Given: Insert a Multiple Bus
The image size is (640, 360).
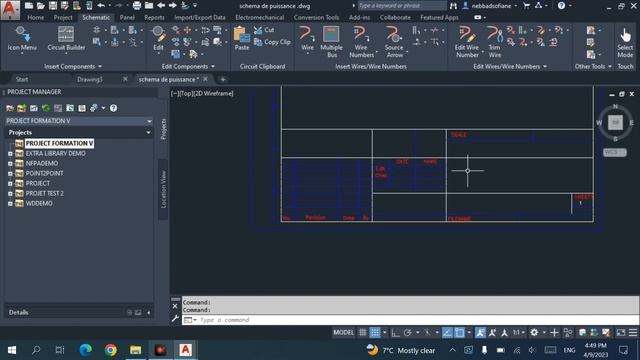Looking at the screenshot, I should coord(331,42).
